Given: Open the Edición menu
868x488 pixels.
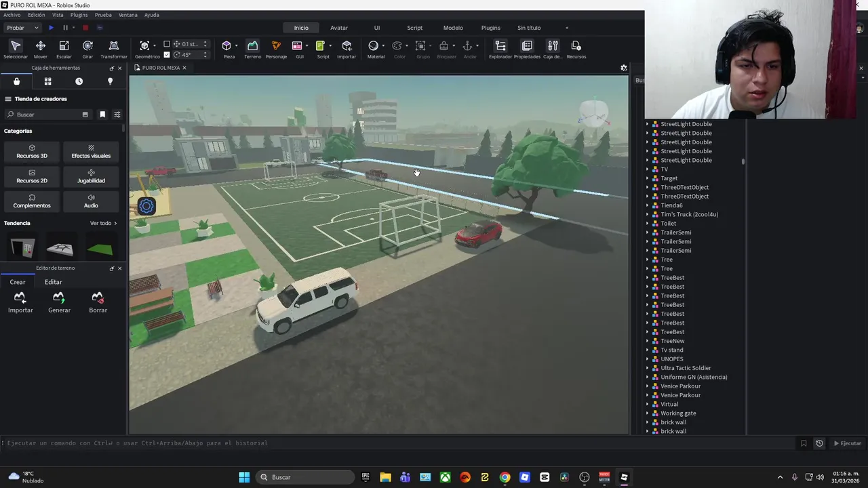Looking at the screenshot, I should [36, 15].
